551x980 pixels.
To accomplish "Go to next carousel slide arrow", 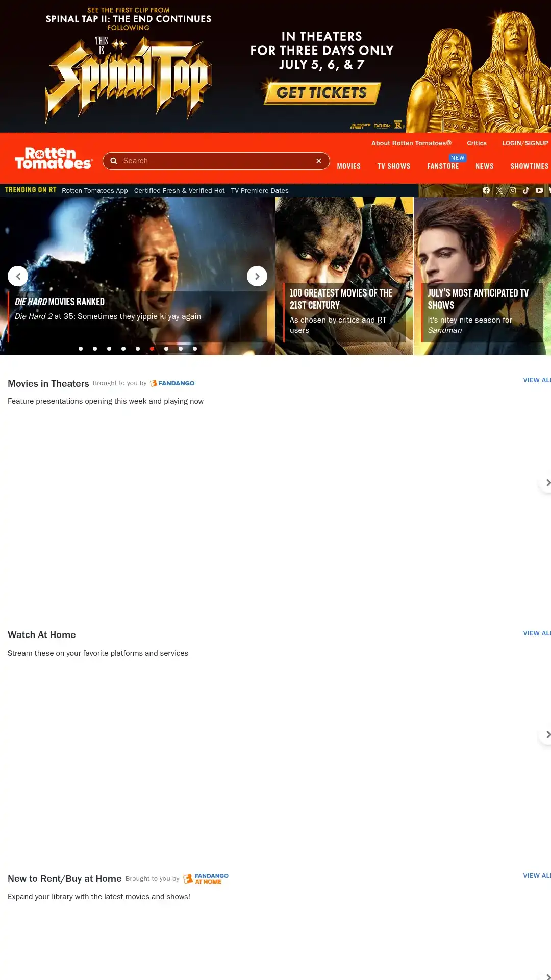I will (257, 276).
